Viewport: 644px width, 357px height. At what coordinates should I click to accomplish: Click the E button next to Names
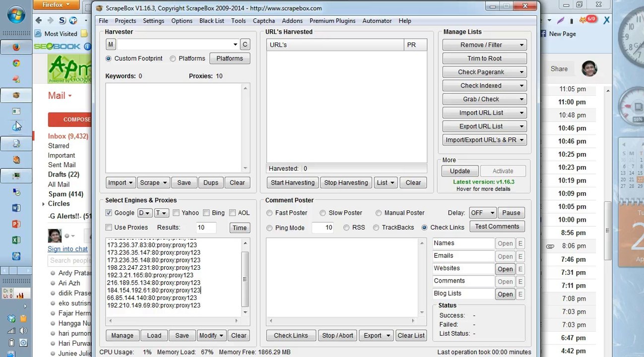click(x=520, y=243)
